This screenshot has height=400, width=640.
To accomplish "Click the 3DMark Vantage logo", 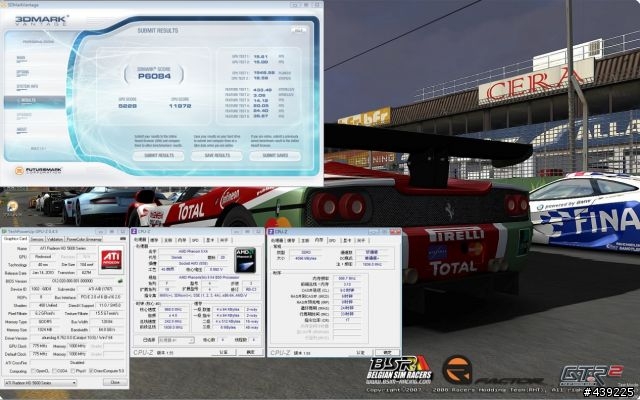I will click(x=42, y=20).
